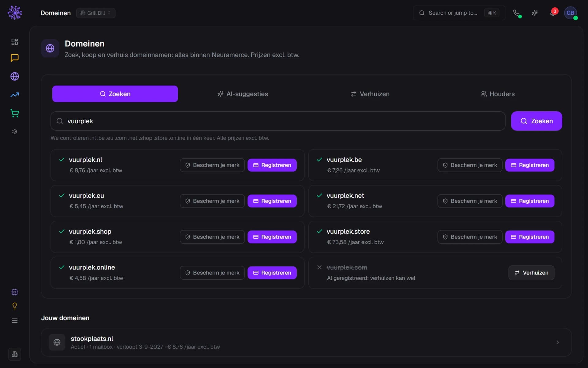Click the purple Zoeken search button
Image resolution: width=588 pixels, height=368 pixels.
(x=537, y=121)
